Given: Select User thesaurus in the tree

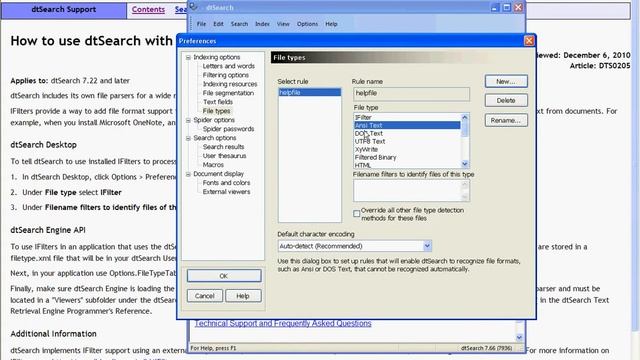Looking at the screenshot, I should [x=224, y=156].
